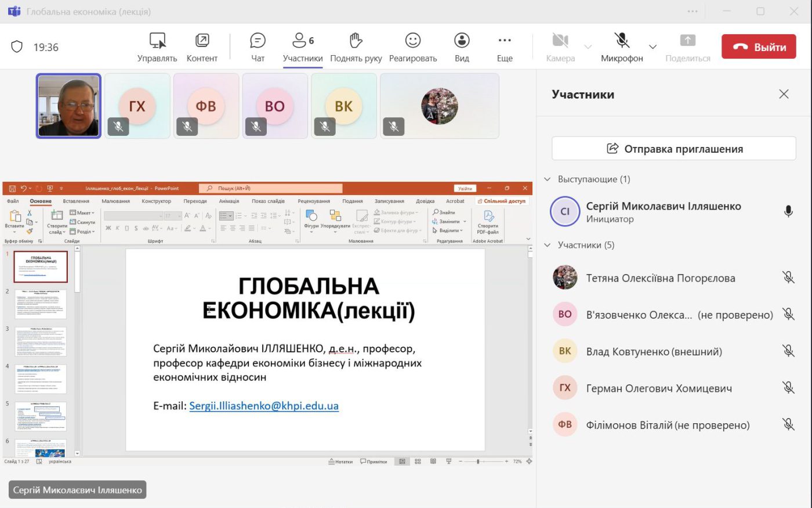The height and width of the screenshot is (508, 812).
Task: Collapse the Выступающие (1) section
Action: tap(546, 179)
